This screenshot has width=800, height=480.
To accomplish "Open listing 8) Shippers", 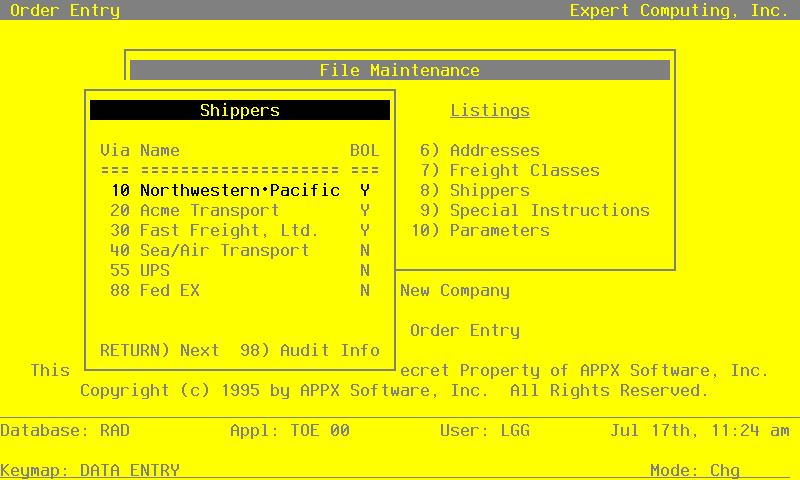I will point(474,190).
